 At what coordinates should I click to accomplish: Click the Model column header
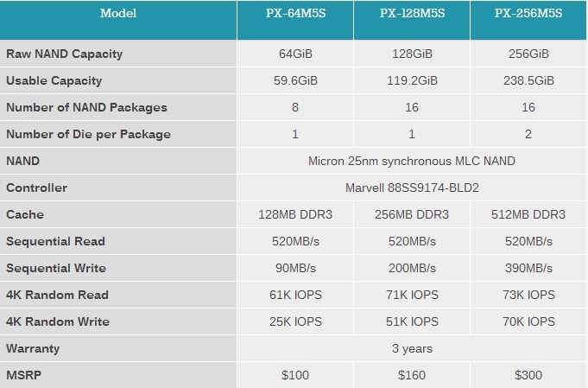click(117, 14)
